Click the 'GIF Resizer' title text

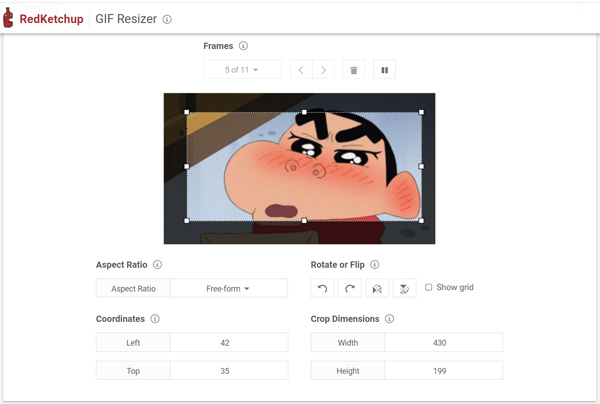coord(126,19)
